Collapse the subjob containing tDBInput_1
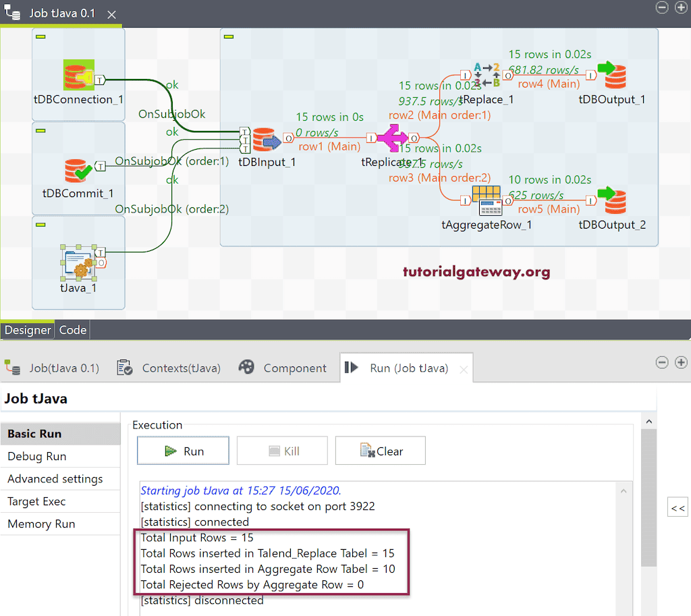Image resolution: width=691 pixels, height=616 pixels. click(x=229, y=35)
